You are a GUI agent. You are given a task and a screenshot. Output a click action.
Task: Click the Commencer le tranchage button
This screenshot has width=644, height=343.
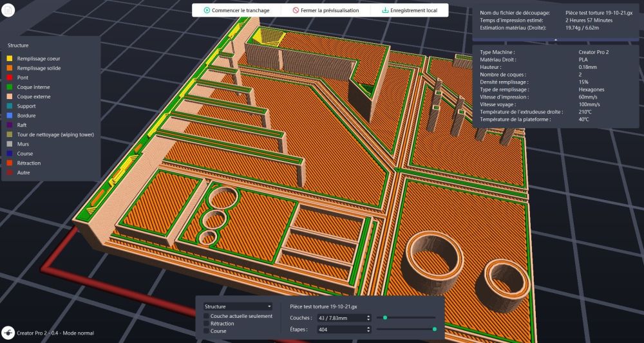(x=236, y=10)
